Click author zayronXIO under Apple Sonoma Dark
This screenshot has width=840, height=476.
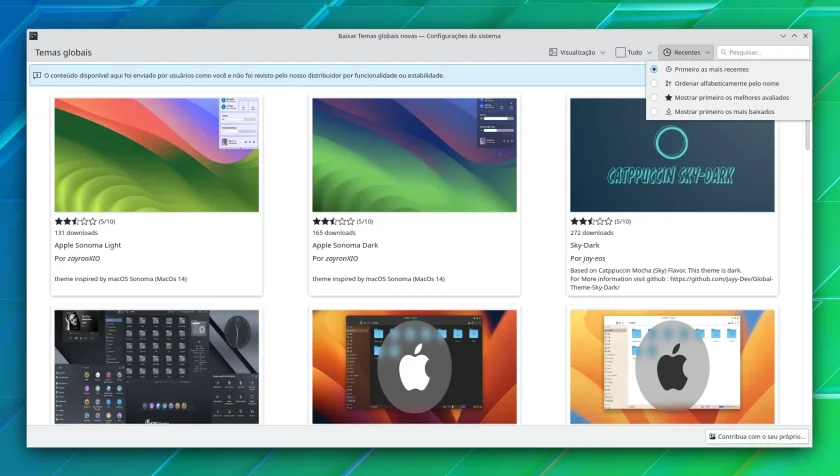click(342, 258)
